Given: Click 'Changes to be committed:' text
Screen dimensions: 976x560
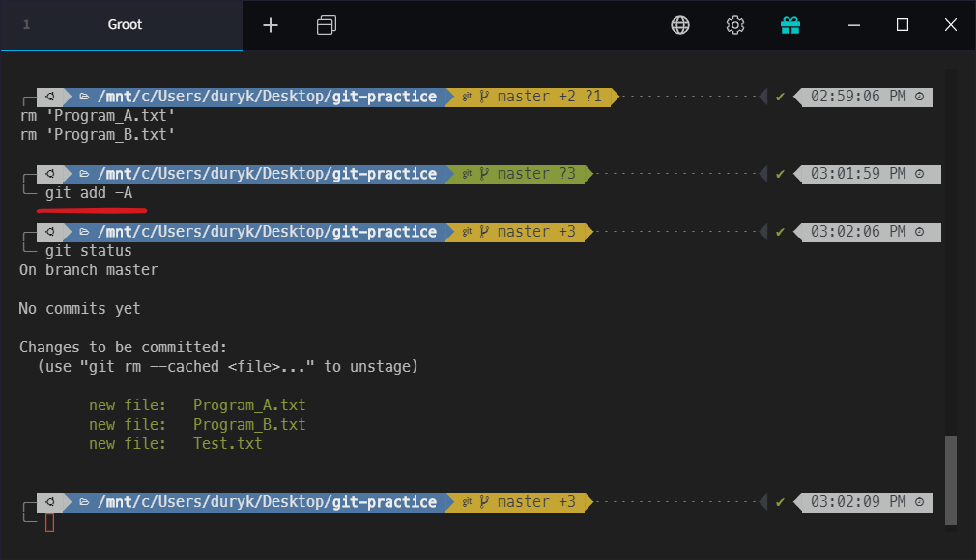Looking at the screenshot, I should [124, 348].
